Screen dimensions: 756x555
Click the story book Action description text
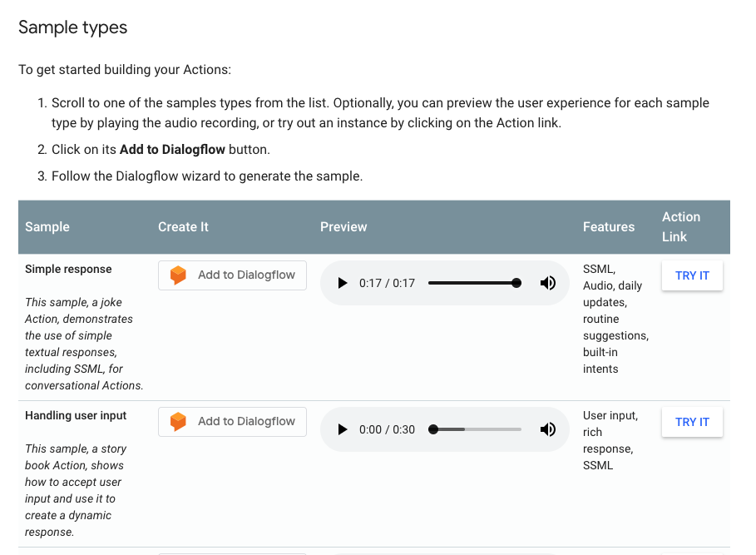[x=76, y=490]
